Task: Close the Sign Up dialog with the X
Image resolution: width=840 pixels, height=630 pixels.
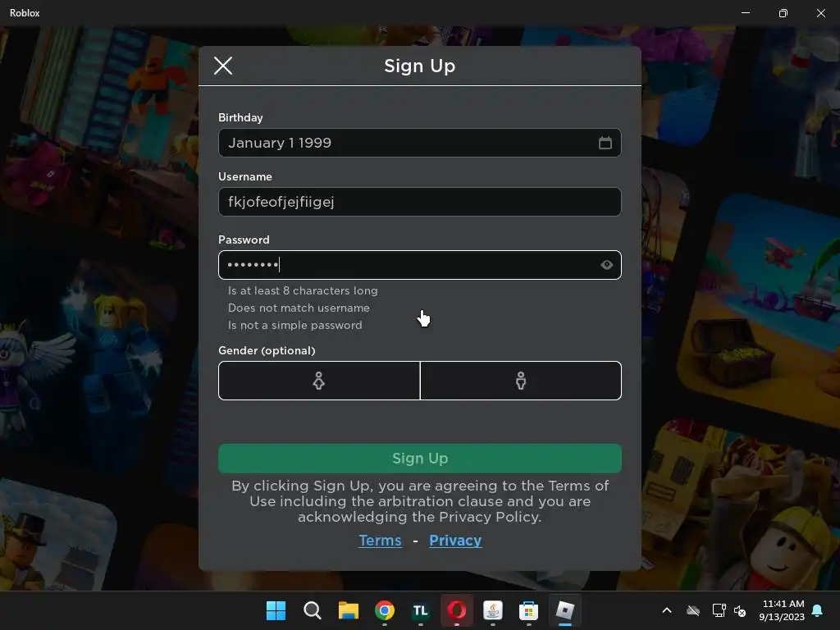Action: 223,66
